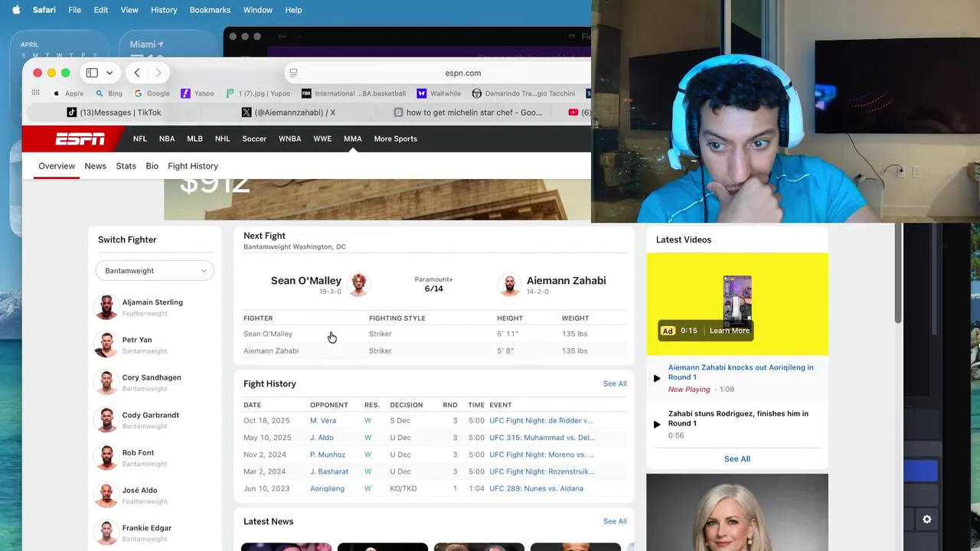The image size is (980, 551).
Task: Open the Bookmarks menu in the menu bar
Action: click(x=210, y=10)
